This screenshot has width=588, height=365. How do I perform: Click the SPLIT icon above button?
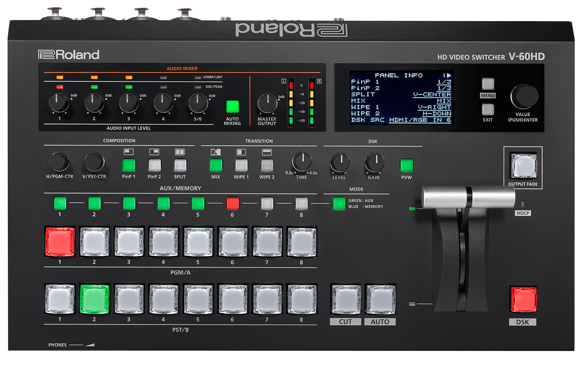tap(180, 152)
